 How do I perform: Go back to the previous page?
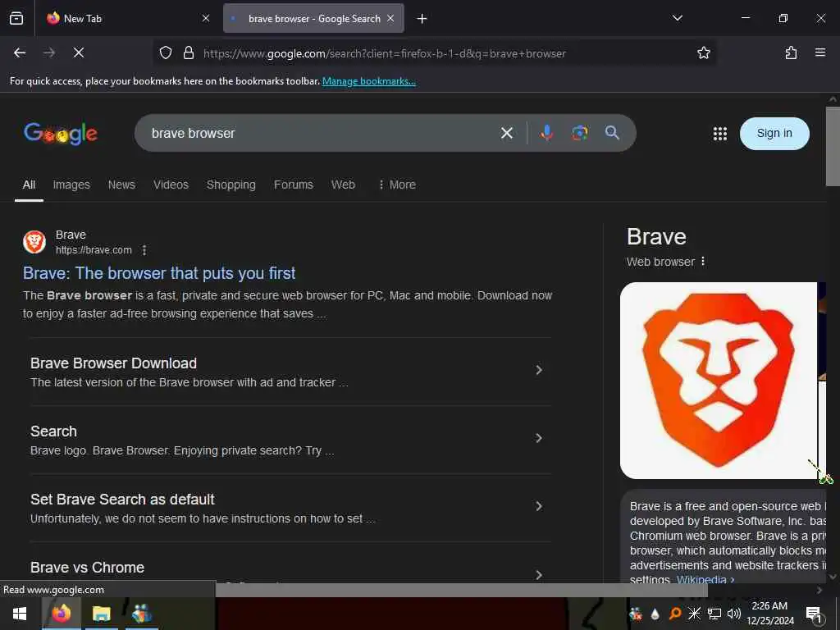point(20,52)
